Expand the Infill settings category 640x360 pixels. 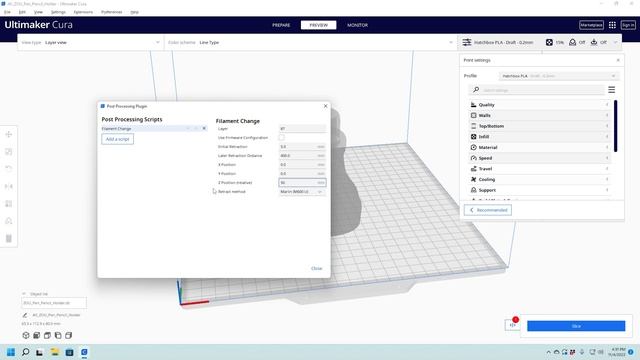click(540, 137)
